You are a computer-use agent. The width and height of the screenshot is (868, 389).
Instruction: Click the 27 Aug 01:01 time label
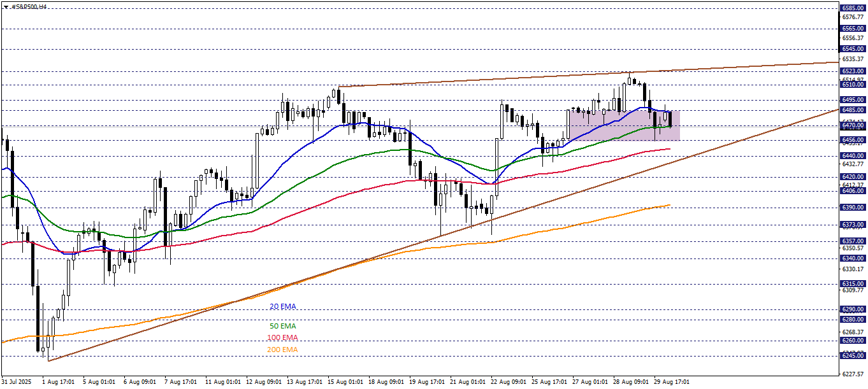click(x=590, y=382)
